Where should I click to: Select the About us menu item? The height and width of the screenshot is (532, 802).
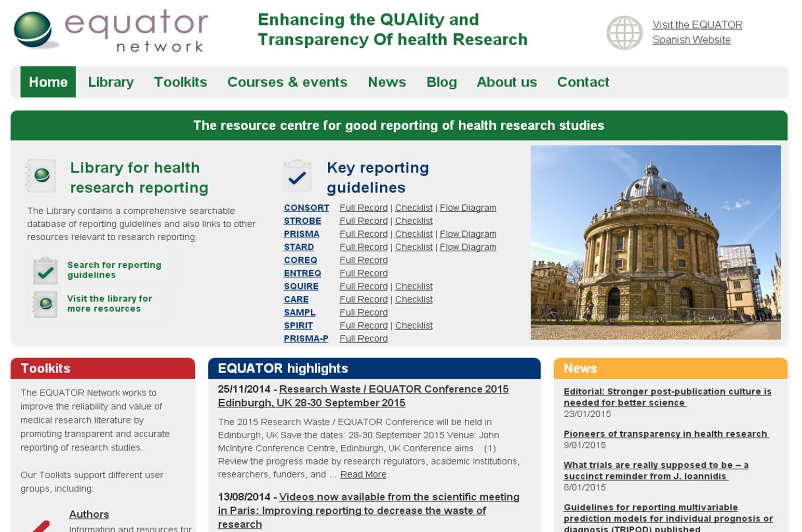coord(506,82)
